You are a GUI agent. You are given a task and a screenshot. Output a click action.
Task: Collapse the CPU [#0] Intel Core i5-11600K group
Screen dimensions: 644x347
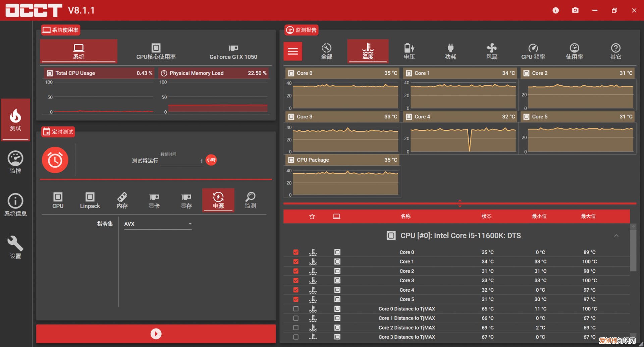pyautogui.click(x=616, y=235)
